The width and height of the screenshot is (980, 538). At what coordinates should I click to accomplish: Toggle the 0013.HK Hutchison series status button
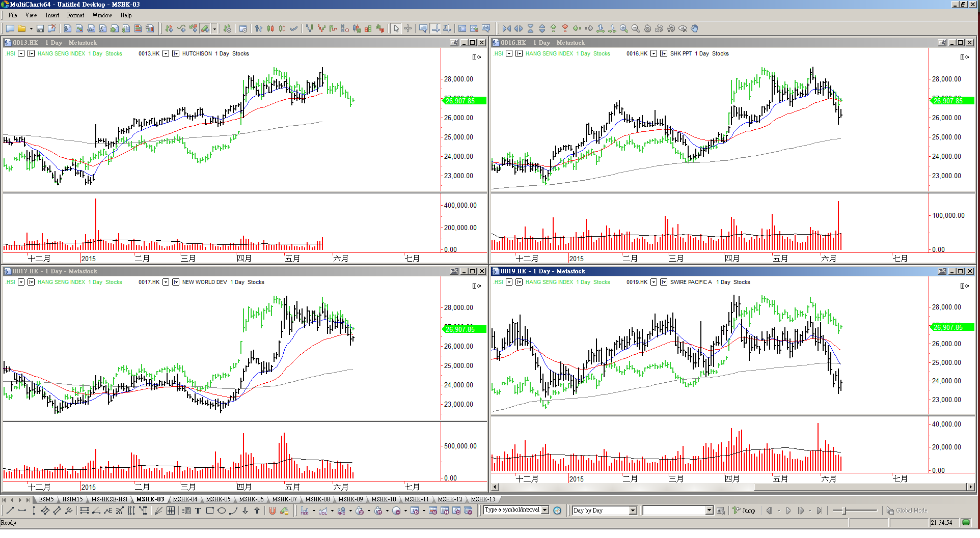point(176,53)
